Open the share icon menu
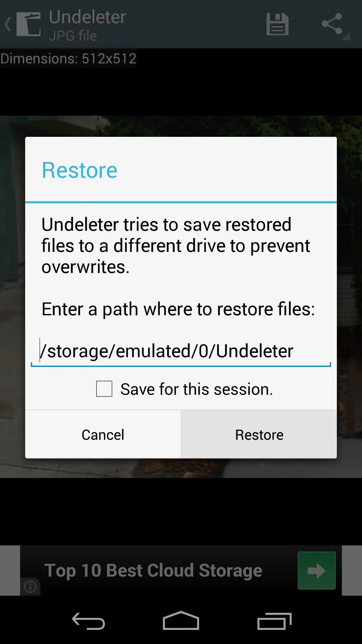 pyautogui.click(x=332, y=24)
